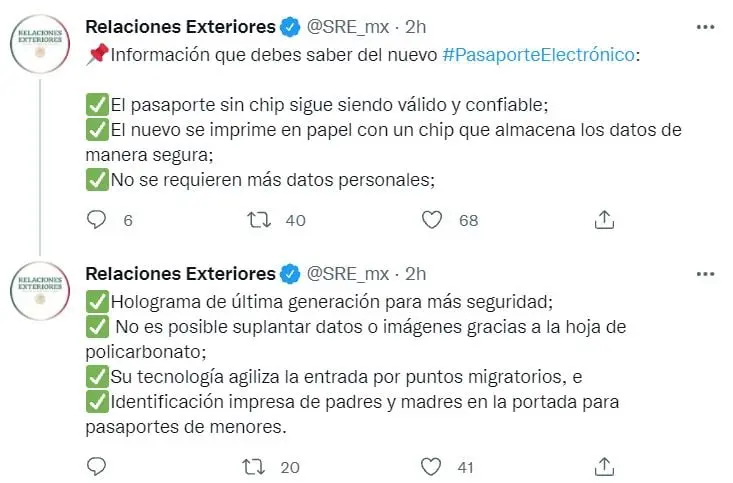
Task: Share the first tweet
Action: (x=604, y=220)
